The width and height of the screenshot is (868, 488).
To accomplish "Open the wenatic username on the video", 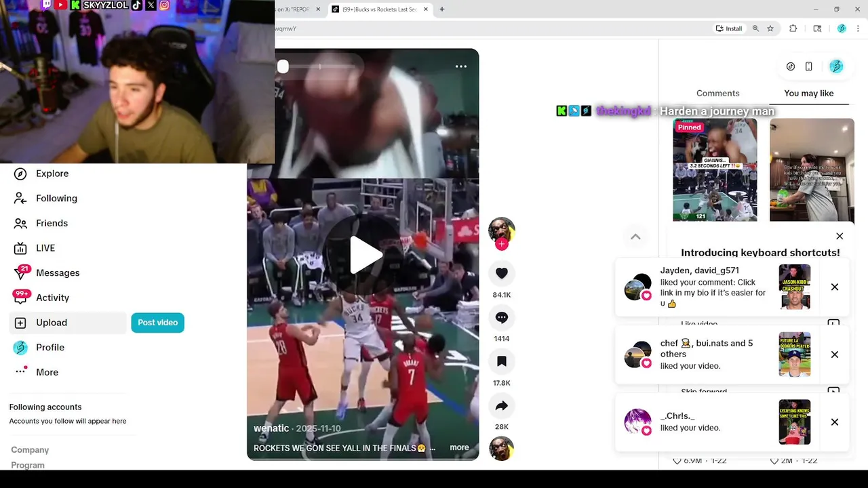I will tap(271, 428).
